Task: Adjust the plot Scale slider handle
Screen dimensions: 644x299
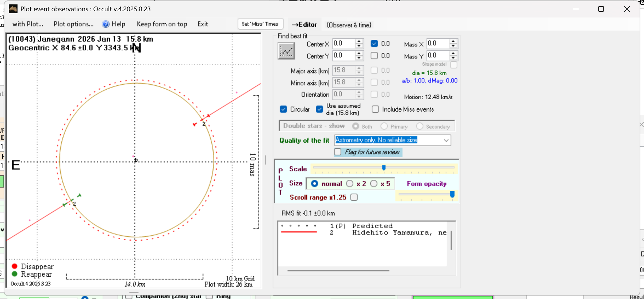Action: pyautogui.click(x=384, y=168)
